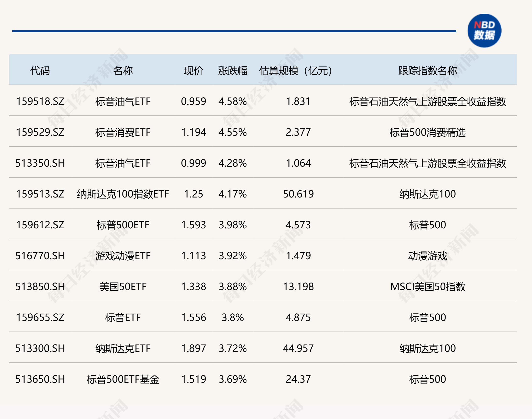Select code 159518.SZ
532x419 pixels.
(40, 101)
